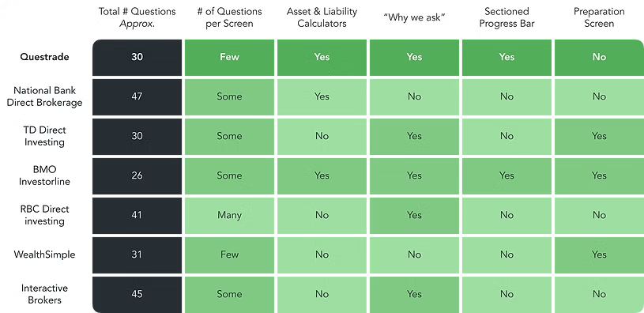Click WealthSimple's Preparation Screen 'Yes' cell
Screen dimensions: 644x313
[599, 255]
